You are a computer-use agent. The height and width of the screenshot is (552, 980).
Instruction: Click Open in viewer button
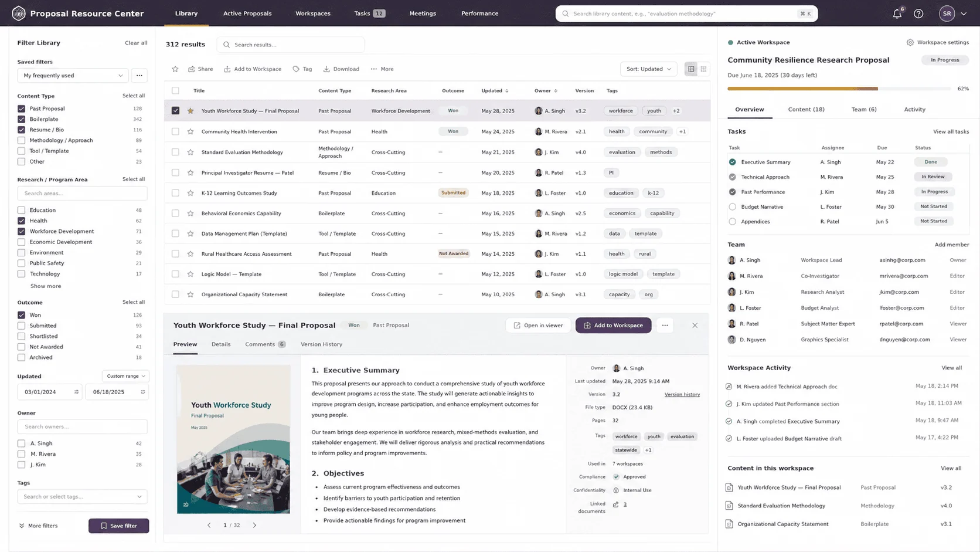tap(538, 326)
